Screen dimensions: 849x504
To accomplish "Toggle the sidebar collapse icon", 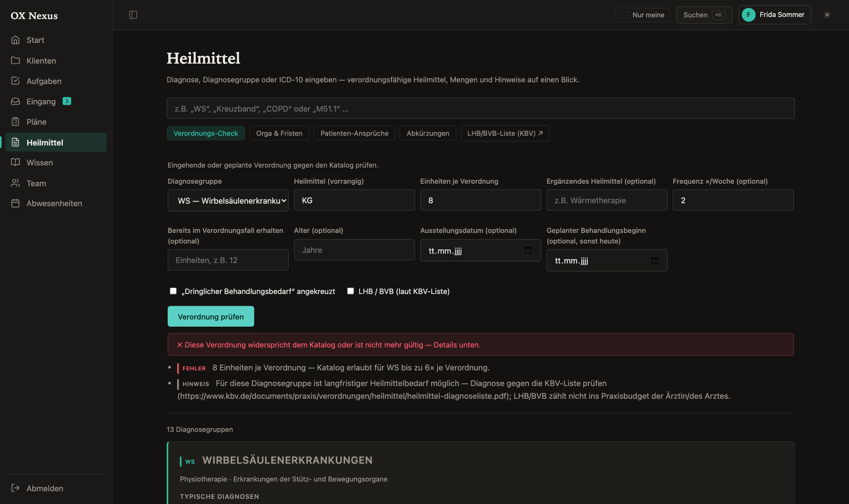I will (x=133, y=15).
